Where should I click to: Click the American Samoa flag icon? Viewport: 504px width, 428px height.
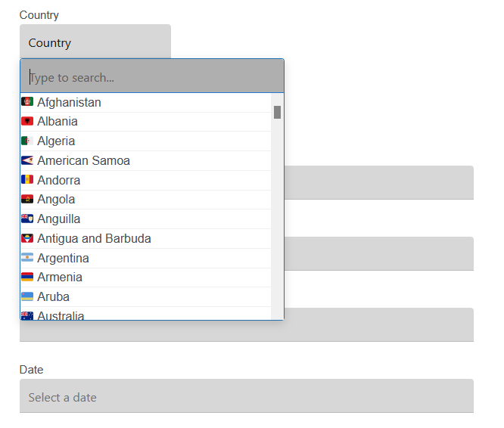coord(27,160)
